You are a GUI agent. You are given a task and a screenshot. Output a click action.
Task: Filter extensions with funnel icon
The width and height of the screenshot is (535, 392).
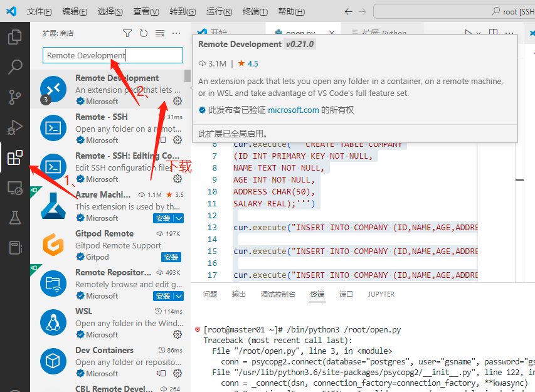tap(127, 33)
